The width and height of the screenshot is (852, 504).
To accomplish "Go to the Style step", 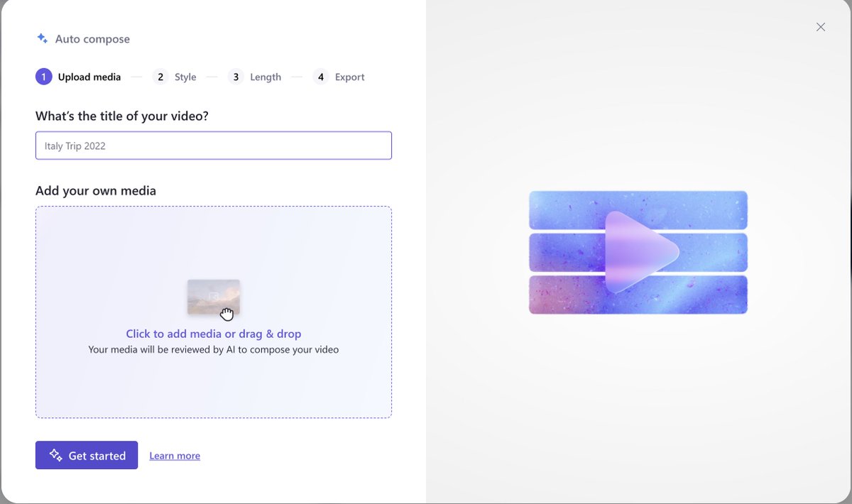I will [x=175, y=77].
